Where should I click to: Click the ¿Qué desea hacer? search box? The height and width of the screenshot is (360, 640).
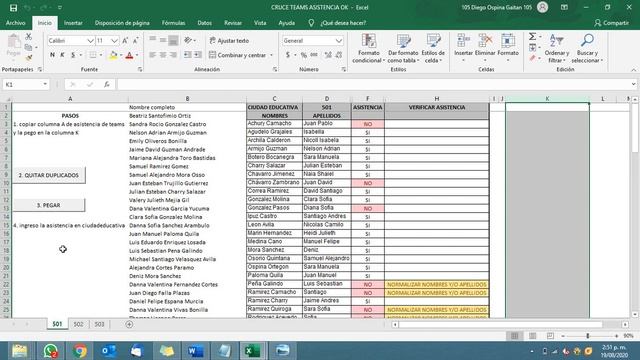click(x=343, y=23)
